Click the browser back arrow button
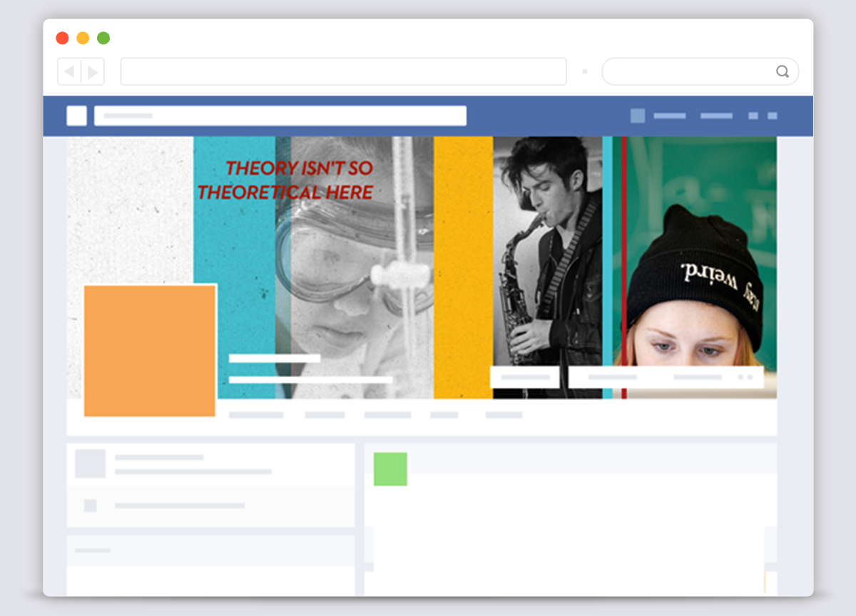The width and height of the screenshot is (856, 616). [69, 71]
